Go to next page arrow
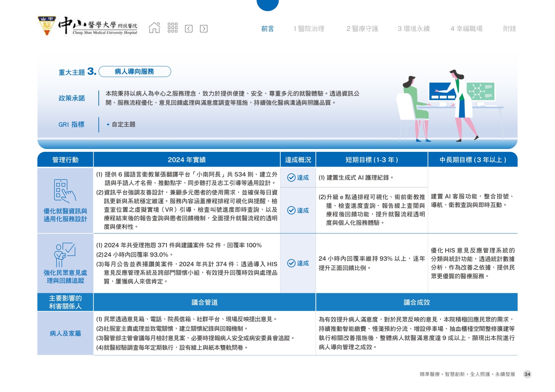The height and width of the screenshot is (392, 555). [204, 29]
